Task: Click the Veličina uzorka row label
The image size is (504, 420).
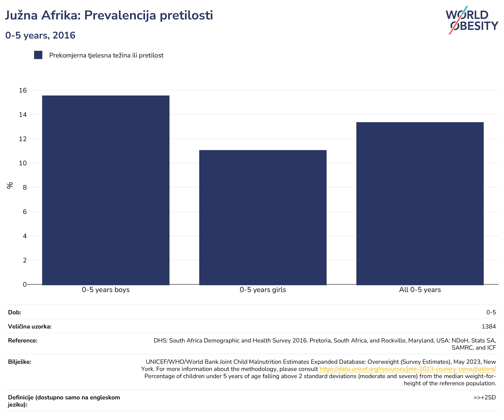Action: point(30,327)
